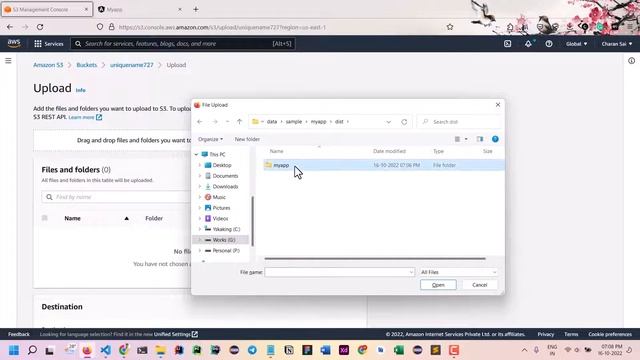Screen dimensions: 640x360
Task: Open the Services grid menu
Action: pyautogui.click(x=49, y=44)
